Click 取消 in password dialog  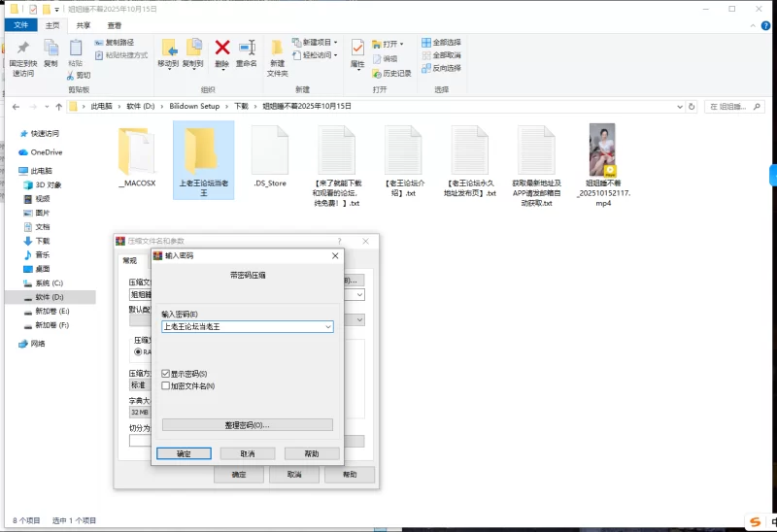[x=248, y=453]
